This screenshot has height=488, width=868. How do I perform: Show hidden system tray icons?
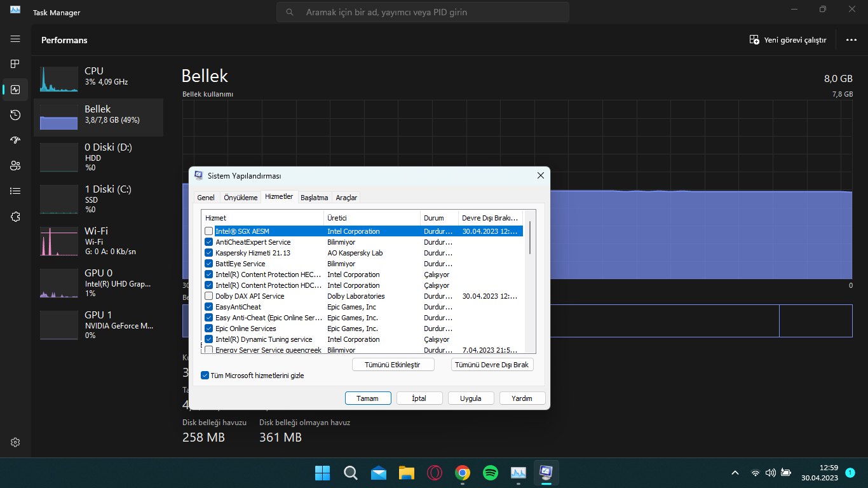[x=735, y=473]
